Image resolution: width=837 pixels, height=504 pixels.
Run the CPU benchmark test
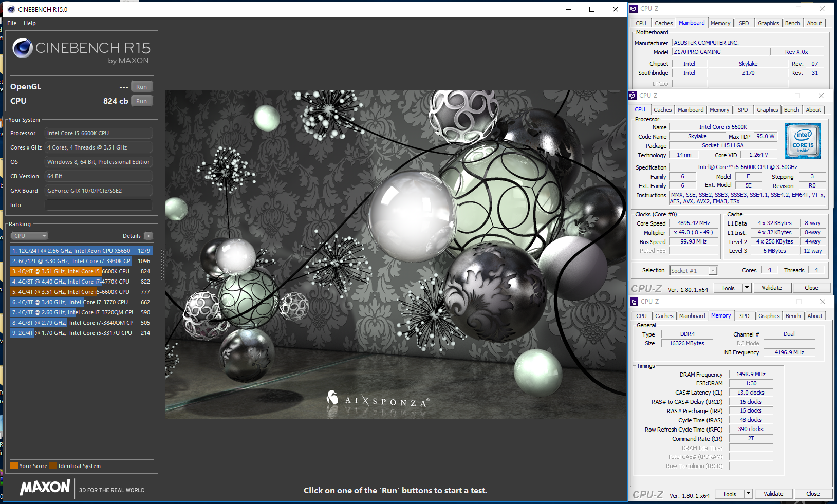[x=142, y=101]
